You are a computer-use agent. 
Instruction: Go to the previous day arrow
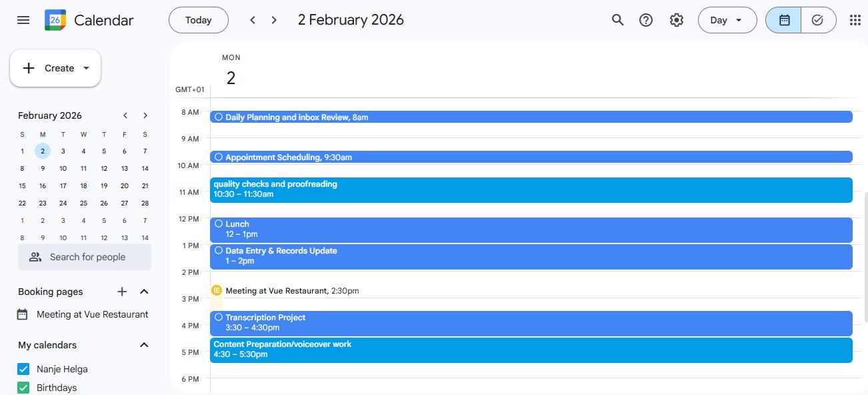pos(253,20)
